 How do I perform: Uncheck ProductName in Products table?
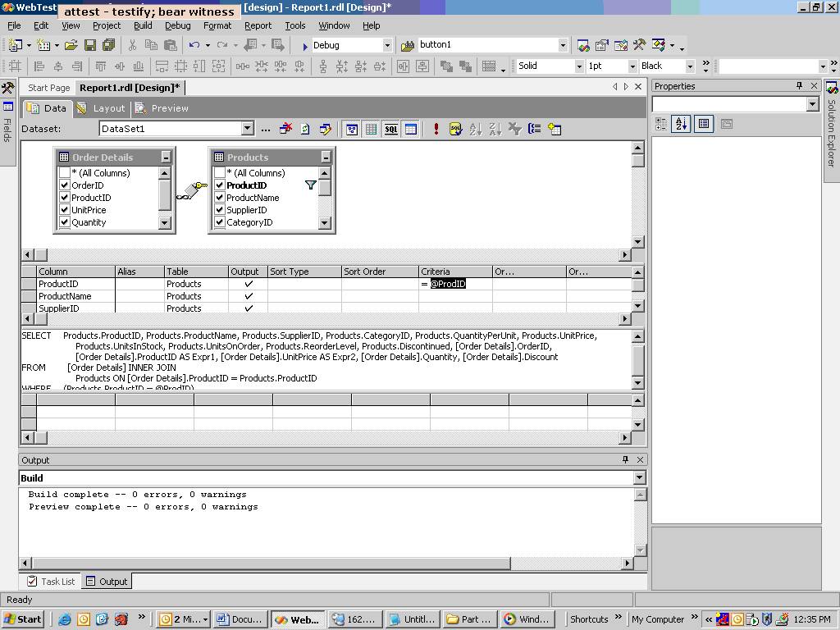click(219, 198)
